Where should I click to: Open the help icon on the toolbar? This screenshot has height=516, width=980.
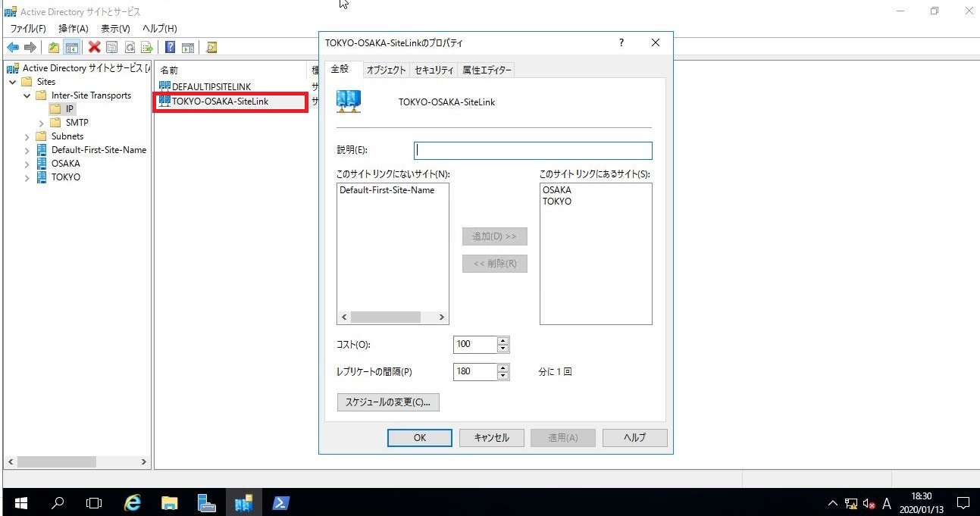[x=169, y=47]
